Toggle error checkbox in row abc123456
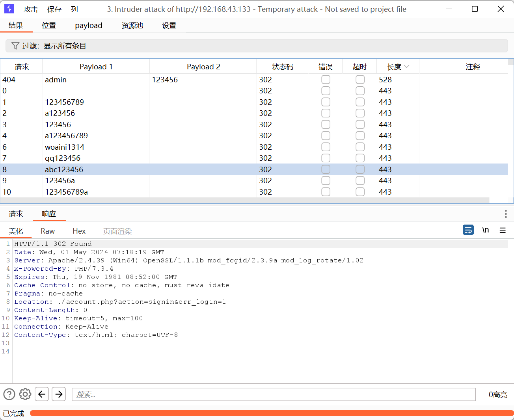Viewport: 514px width, 420px height. tap(326, 169)
